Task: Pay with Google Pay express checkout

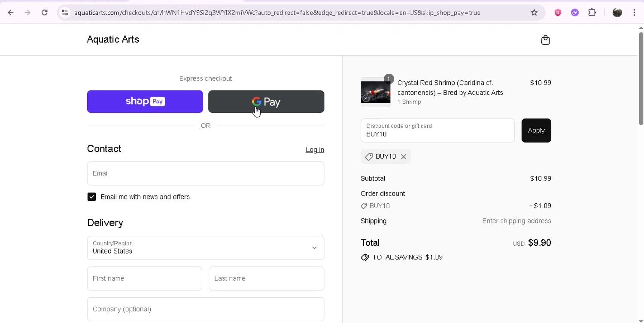Action: point(266,102)
